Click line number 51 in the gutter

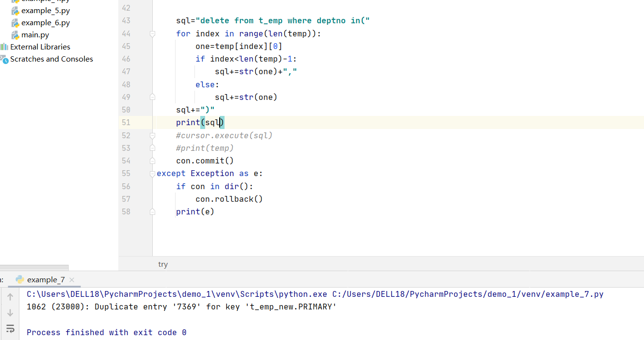[126, 123]
